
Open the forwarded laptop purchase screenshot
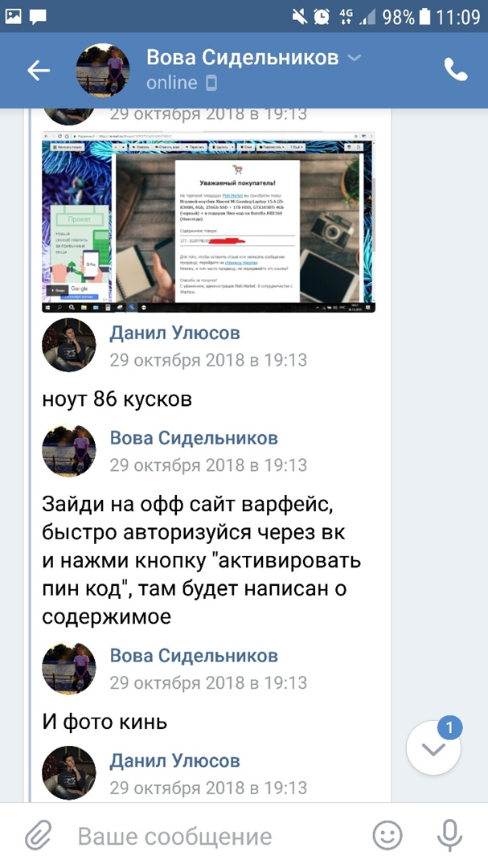209,222
